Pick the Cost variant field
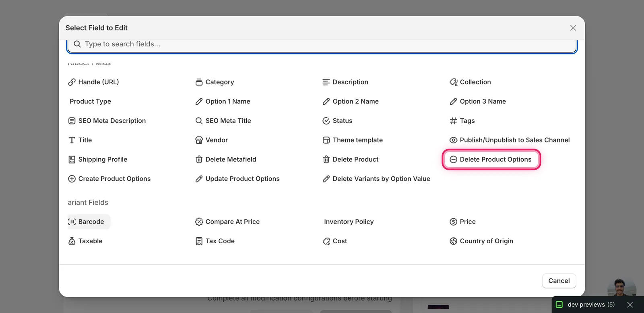Viewport: 644px width, 313px height. (x=335, y=241)
